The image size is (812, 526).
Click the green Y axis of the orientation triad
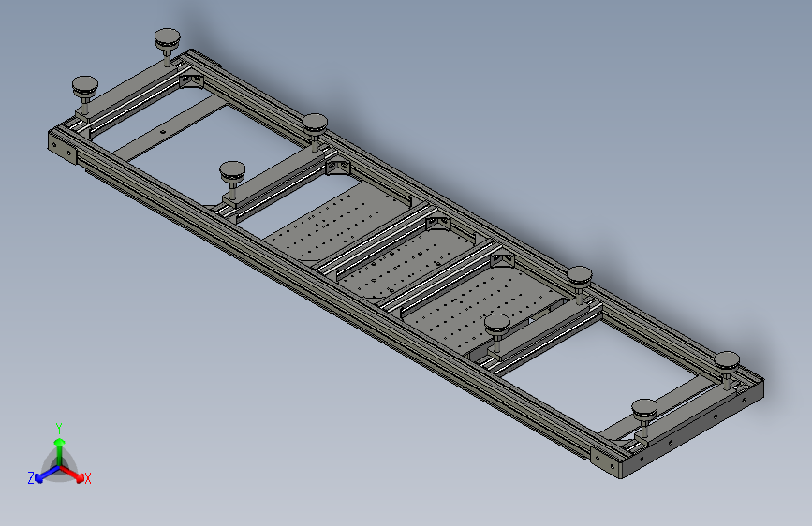[60, 452]
